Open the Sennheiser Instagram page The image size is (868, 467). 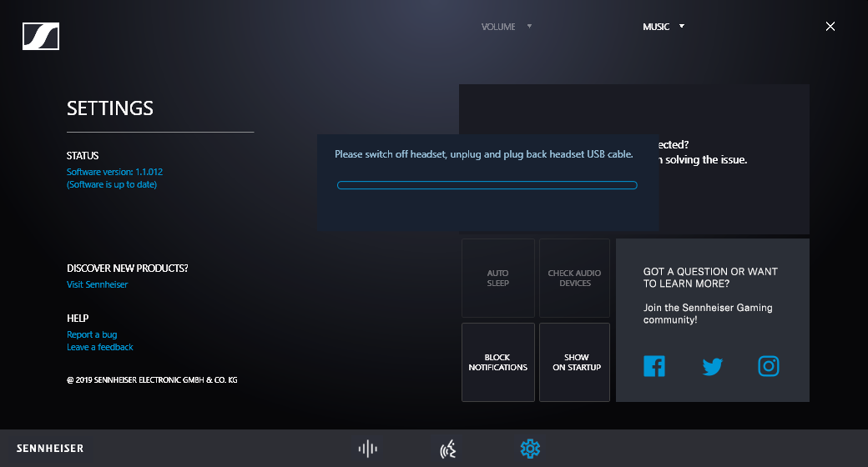769,366
